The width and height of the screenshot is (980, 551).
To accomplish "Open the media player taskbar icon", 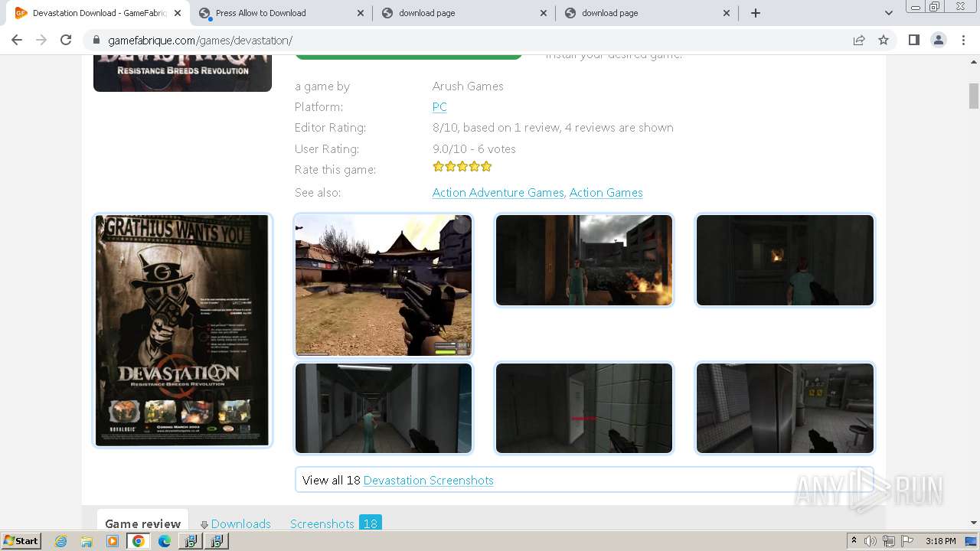I will [x=113, y=541].
